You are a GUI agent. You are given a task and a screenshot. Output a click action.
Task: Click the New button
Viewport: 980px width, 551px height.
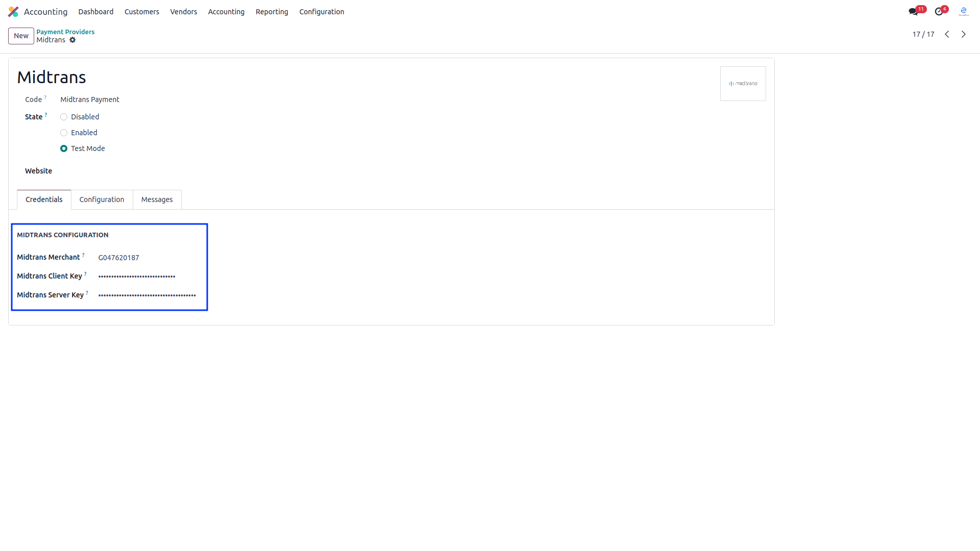(21, 36)
